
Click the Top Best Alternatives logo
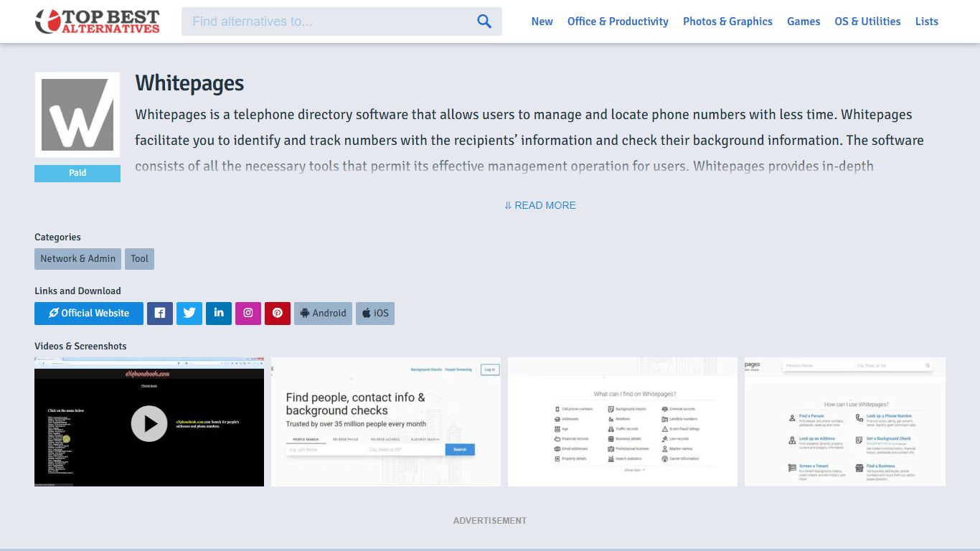point(98,22)
